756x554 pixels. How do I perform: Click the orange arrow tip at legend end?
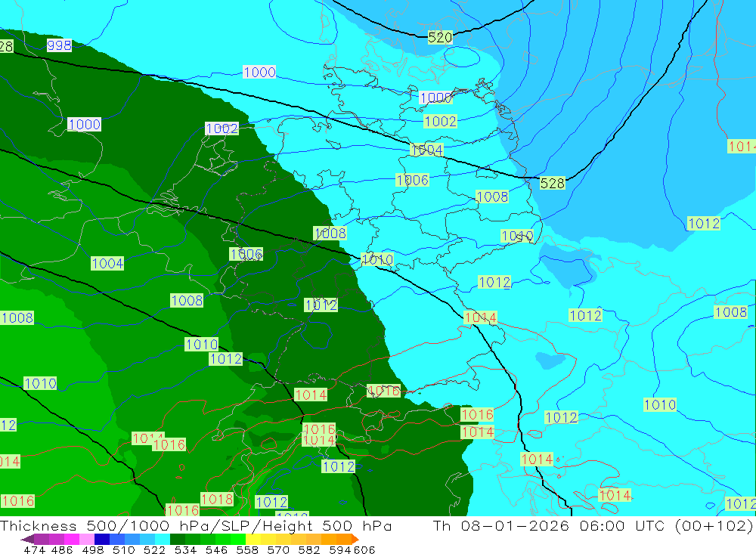pyautogui.click(x=356, y=539)
